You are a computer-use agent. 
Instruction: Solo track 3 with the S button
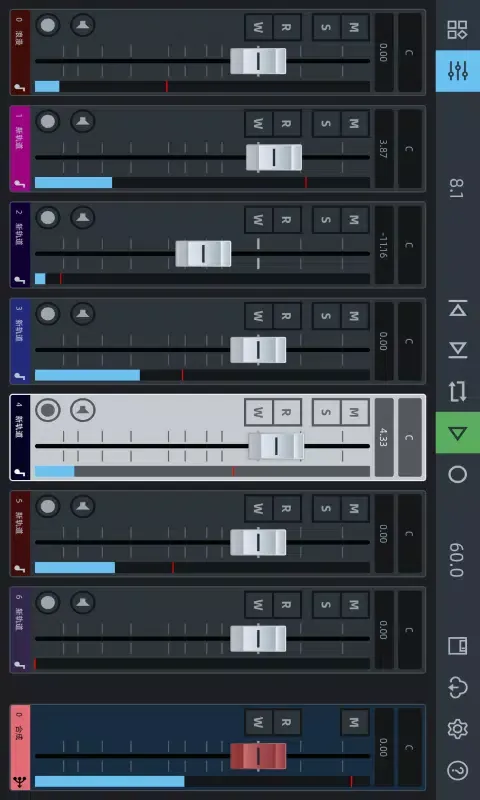(326, 316)
